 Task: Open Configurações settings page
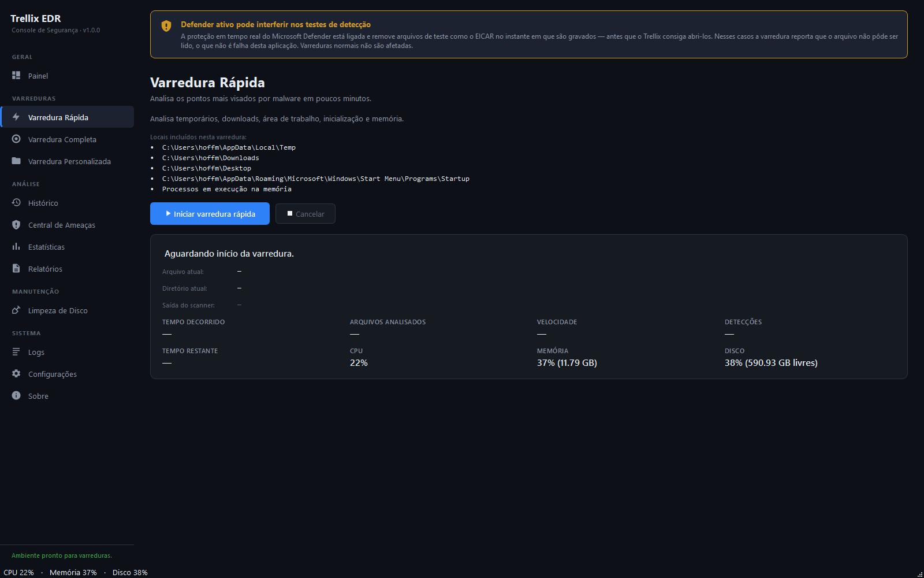[67, 374]
